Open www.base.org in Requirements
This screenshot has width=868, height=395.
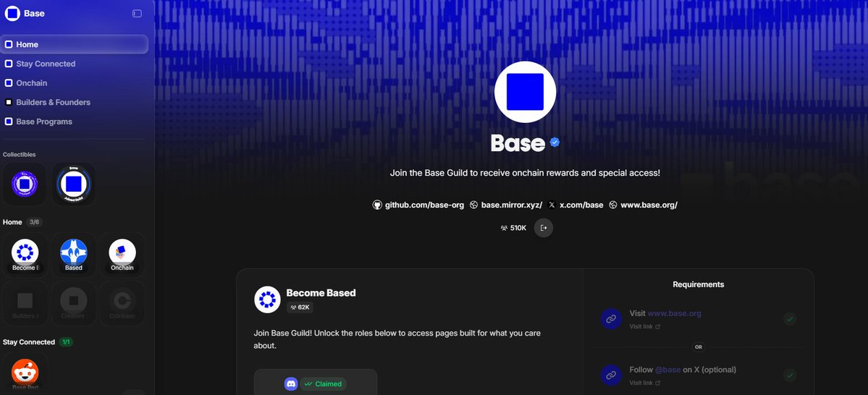click(674, 313)
